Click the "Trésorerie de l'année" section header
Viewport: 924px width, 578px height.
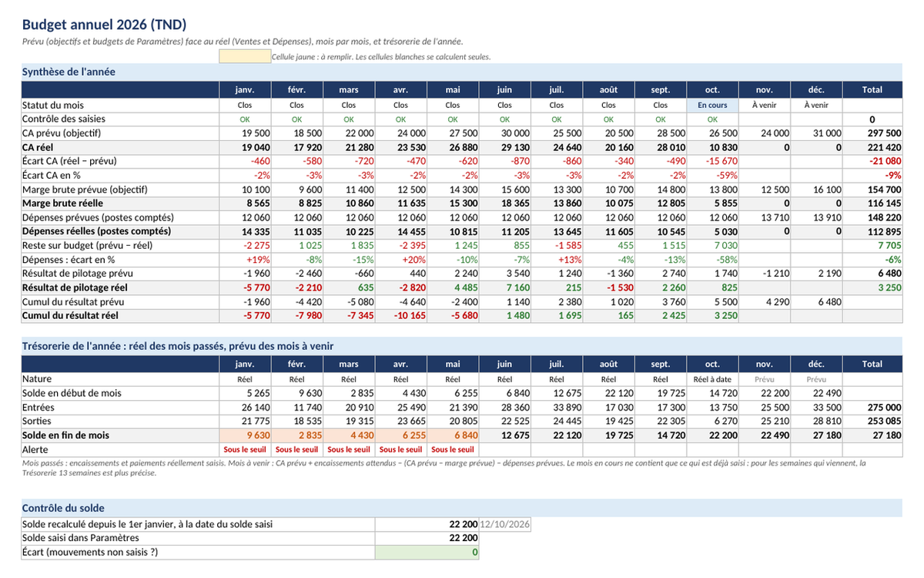point(461,347)
